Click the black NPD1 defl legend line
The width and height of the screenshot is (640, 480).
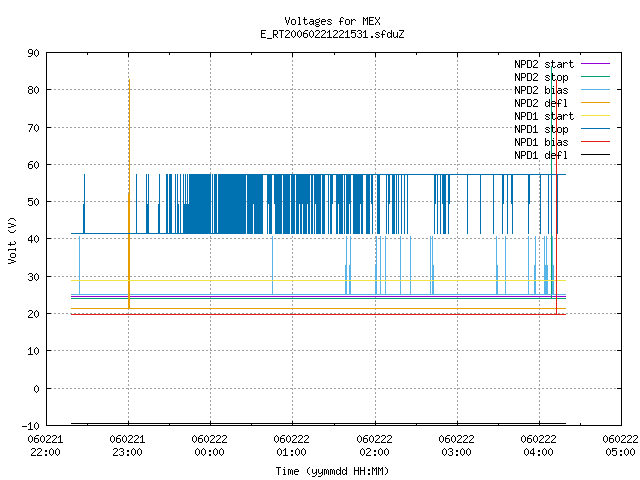tap(595, 155)
